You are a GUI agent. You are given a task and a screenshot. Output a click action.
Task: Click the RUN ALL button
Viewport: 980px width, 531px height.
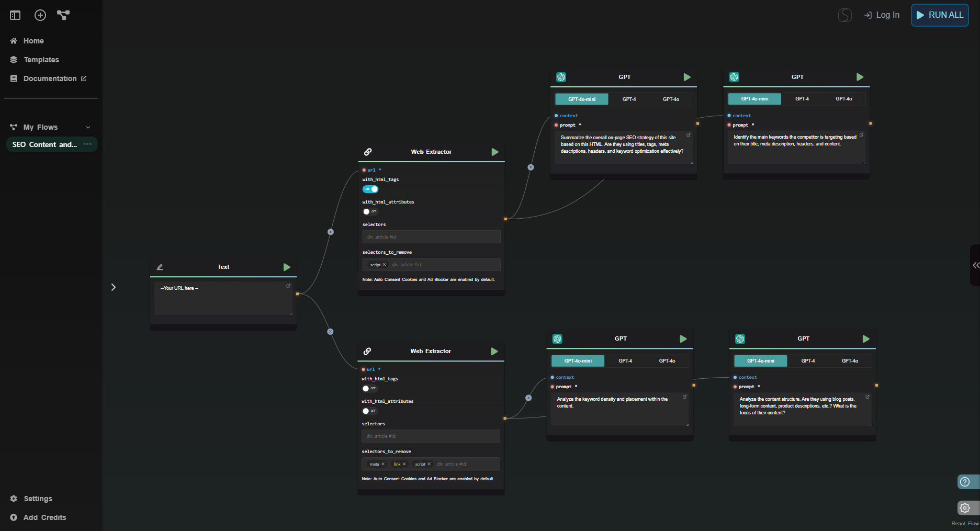click(x=940, y=15)
